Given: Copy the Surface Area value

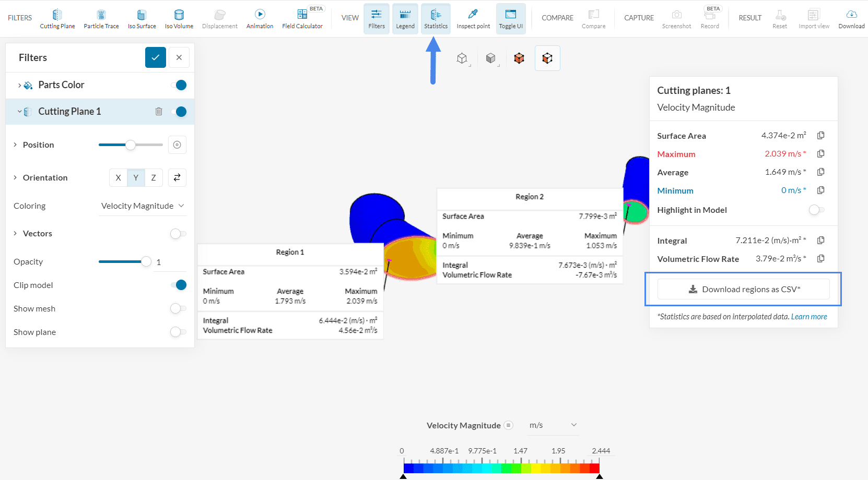Looking at the screenshot, I should tap(820, 136).
